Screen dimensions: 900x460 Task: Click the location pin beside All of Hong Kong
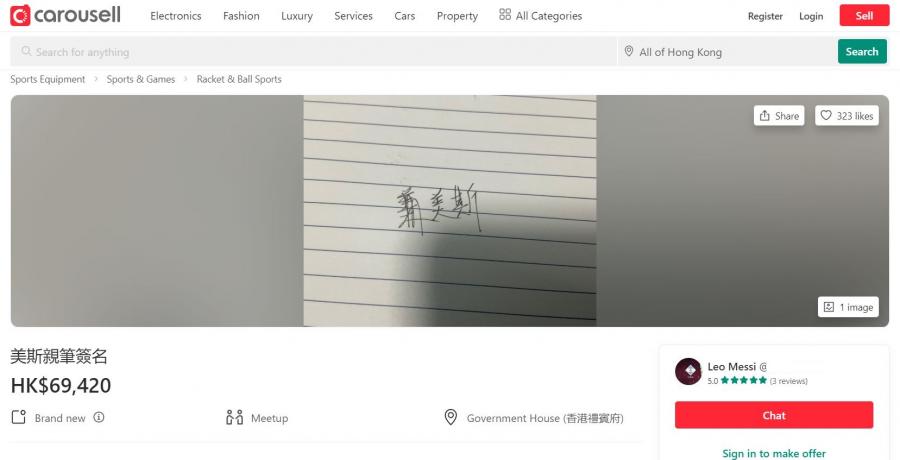point(629,52)
